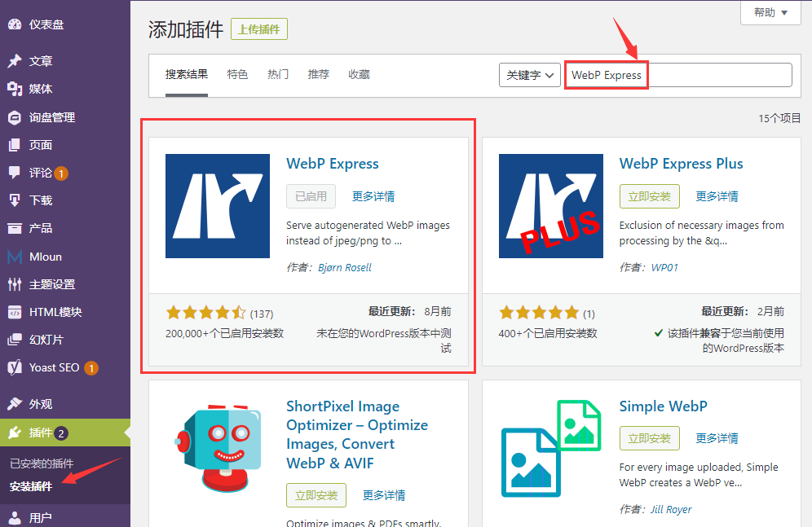Open the WebP Express Plus title link
The width and height of the screenshot is (812, 527).
pyautogui.click(x=681, y=164)
